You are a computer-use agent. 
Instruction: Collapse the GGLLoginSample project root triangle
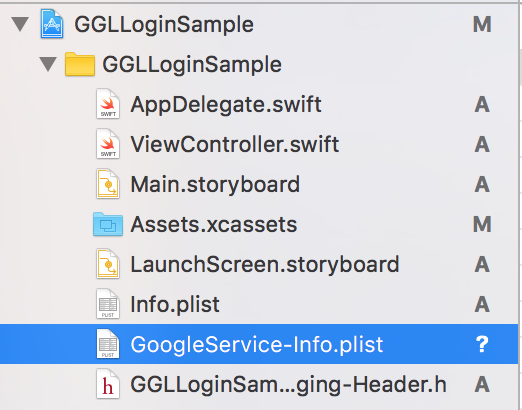point(20,24)
